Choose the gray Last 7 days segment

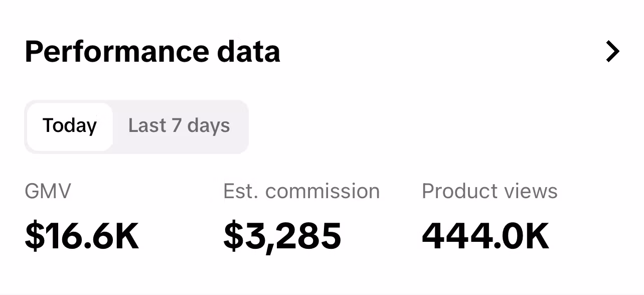tap(179, 125)
